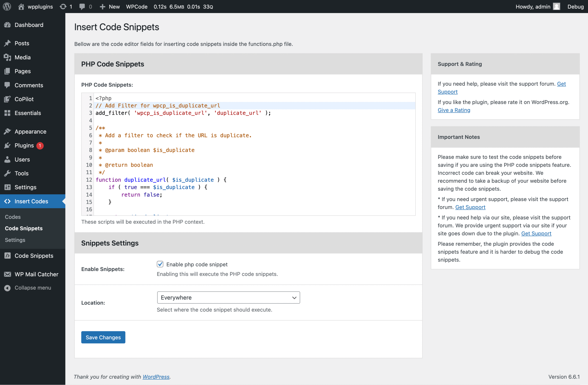Screen dimensions: 588x385
Task: Open Get Support link after urgent support note
Action: [470, 207]
